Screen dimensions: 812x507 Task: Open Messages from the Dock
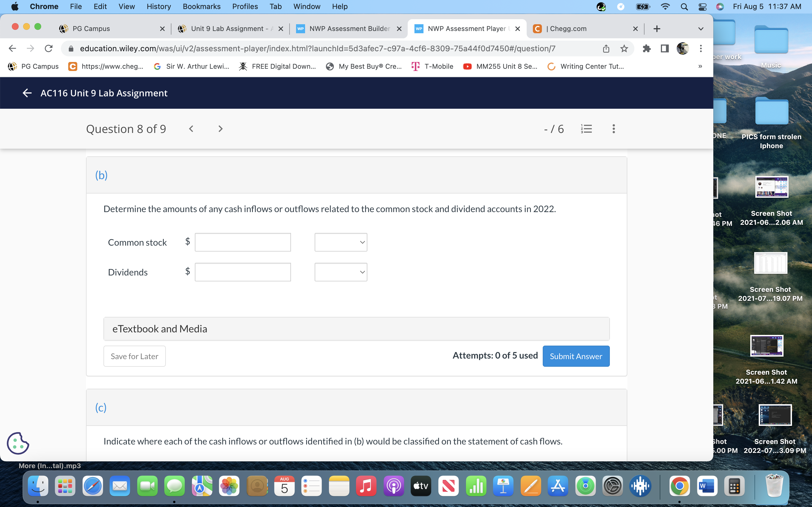click(x=175, y=486)
